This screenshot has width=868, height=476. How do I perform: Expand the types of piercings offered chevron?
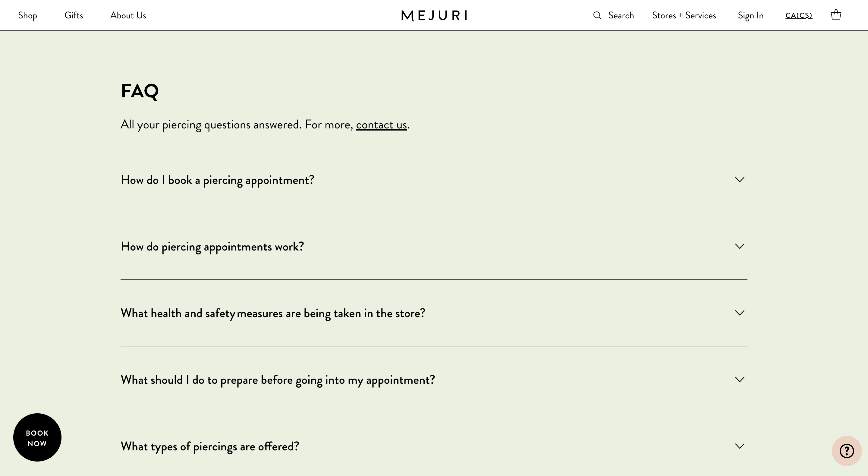pyautogui.click(x=740, y=446)
